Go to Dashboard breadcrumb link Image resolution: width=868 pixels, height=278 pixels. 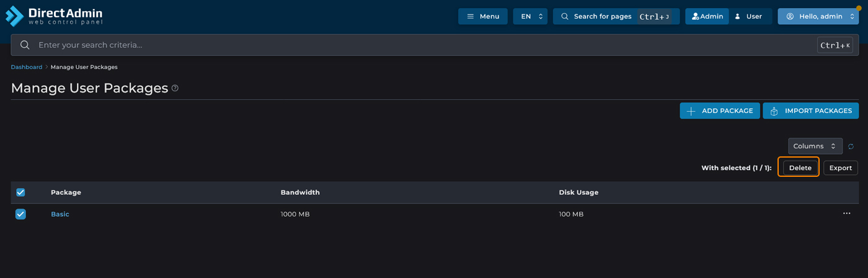(27, 67)
